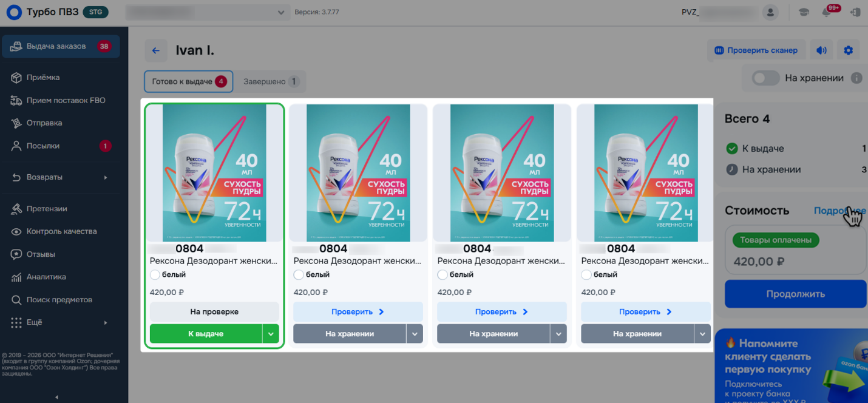Click Проверить in the second product card
Image resolution: width=868 pixels, height=403 pixels.
pos(358,312)
